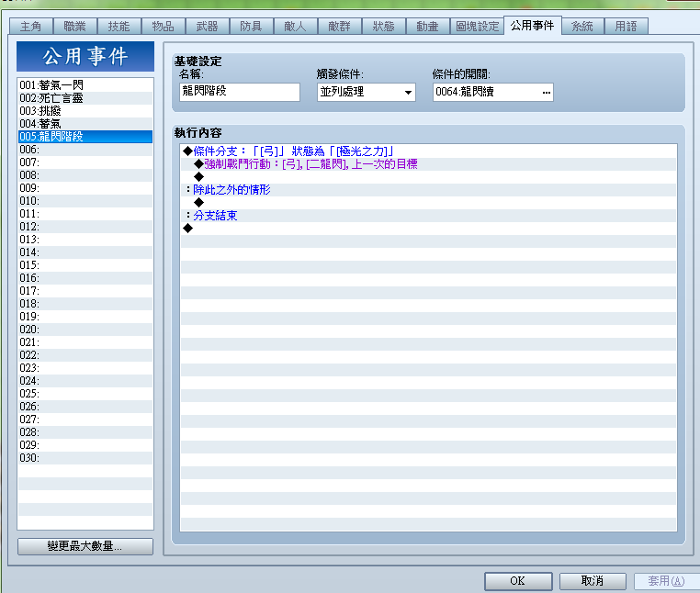This screenshot has width=700, height=593.
Task: Select the empty line below 強制戰鬥行動
Action: (429, 177)
